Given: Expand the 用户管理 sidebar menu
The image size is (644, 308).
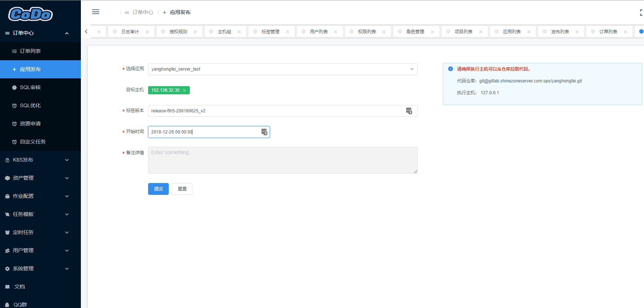Looking at the screenshot, I should [40, 251].
